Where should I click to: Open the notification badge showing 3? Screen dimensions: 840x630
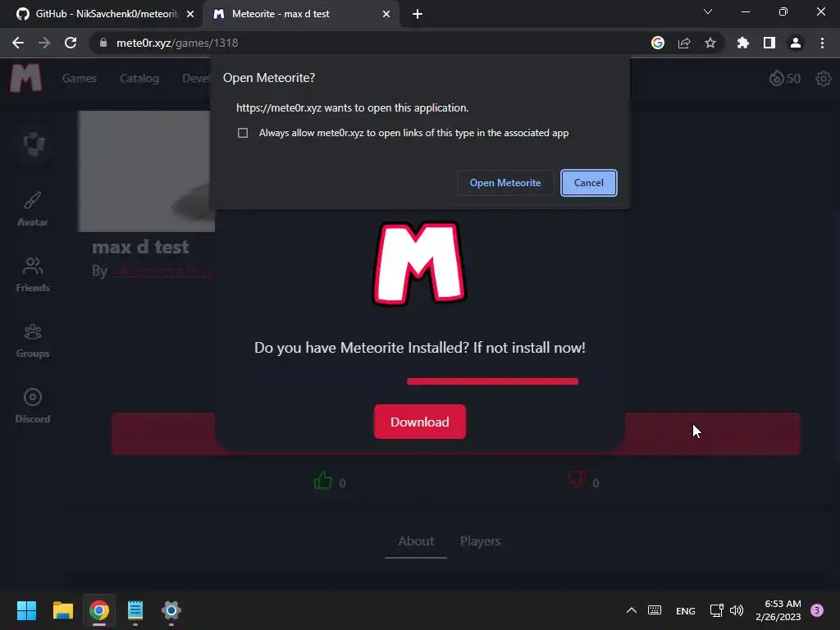pyautogui.click(x=817, y=610)
